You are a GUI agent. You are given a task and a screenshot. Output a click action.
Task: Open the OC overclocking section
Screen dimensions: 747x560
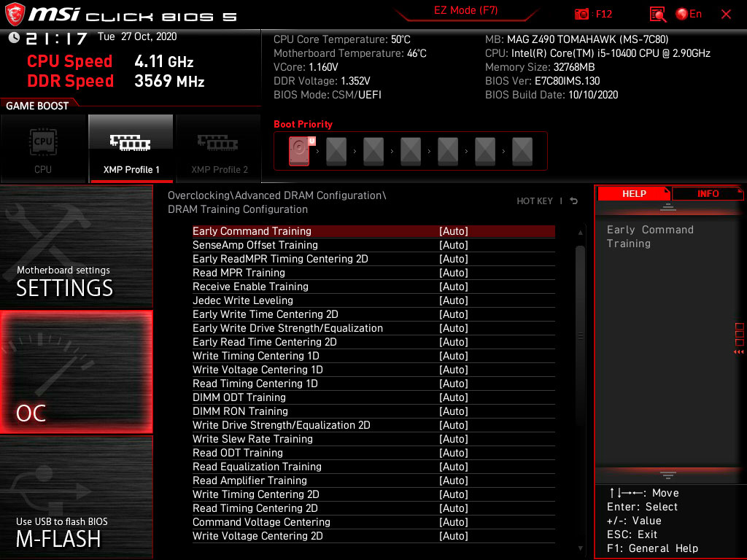[76, 373]
